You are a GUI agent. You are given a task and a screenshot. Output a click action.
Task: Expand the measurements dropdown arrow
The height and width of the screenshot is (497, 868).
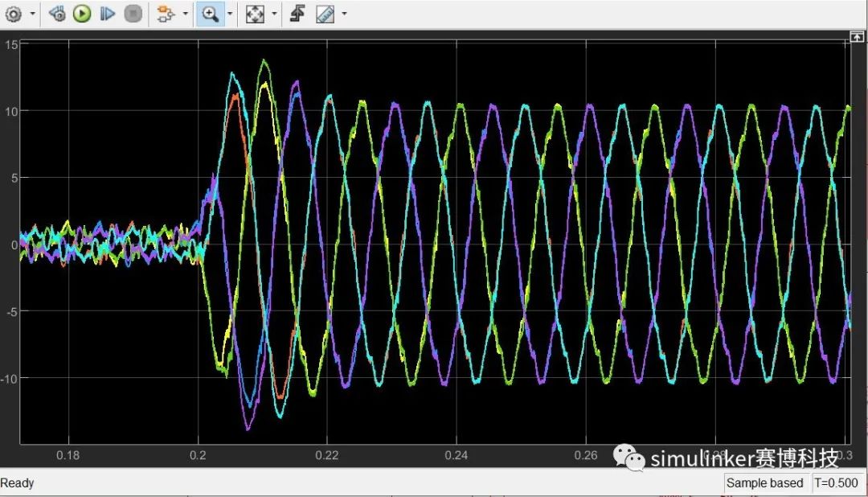[344, 14]
